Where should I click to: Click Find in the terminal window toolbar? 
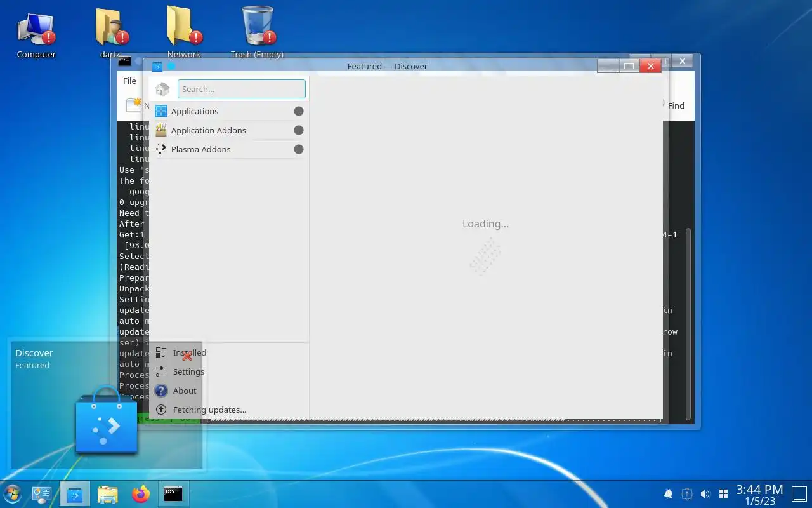[676, 105]
